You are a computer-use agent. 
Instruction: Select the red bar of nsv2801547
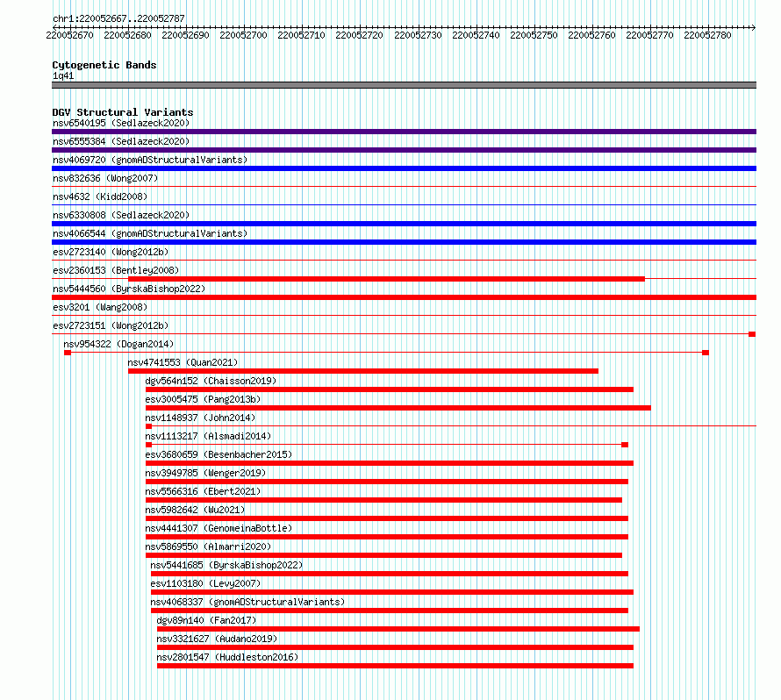(395, 666)
